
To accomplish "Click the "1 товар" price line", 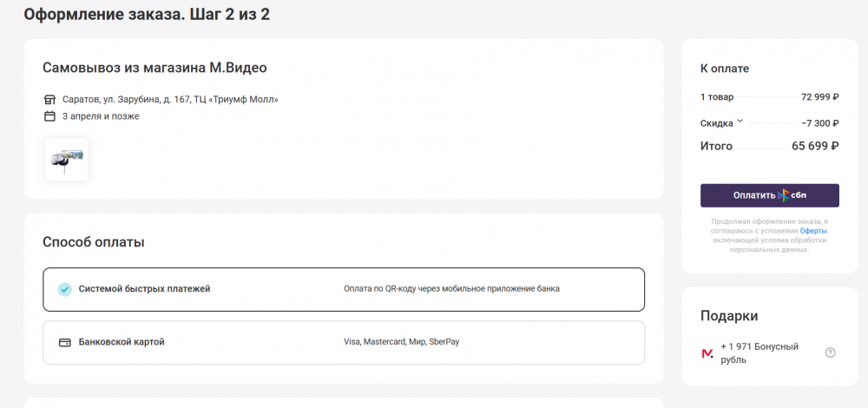I will [x=717, y=97].
